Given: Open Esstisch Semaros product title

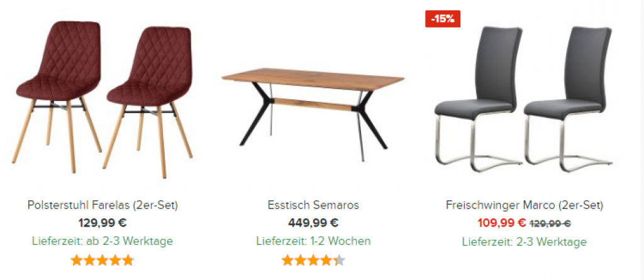Looking at the screenshot, I should point(313,205).
